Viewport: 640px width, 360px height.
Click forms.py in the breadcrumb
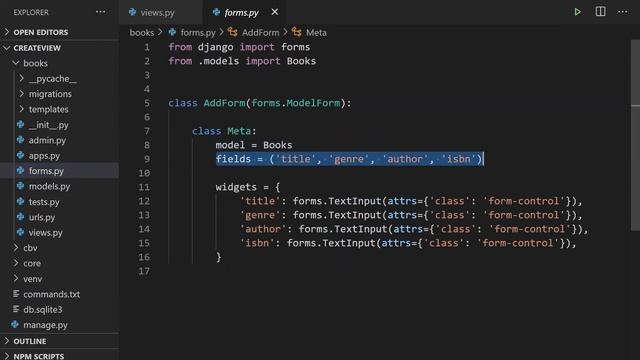(198, 32)
